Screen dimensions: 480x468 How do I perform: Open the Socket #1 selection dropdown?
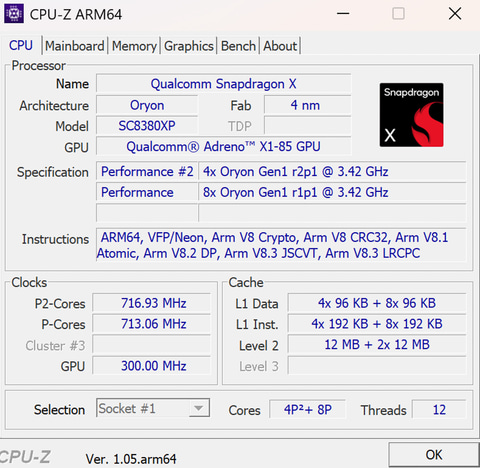tap(153, 408)
